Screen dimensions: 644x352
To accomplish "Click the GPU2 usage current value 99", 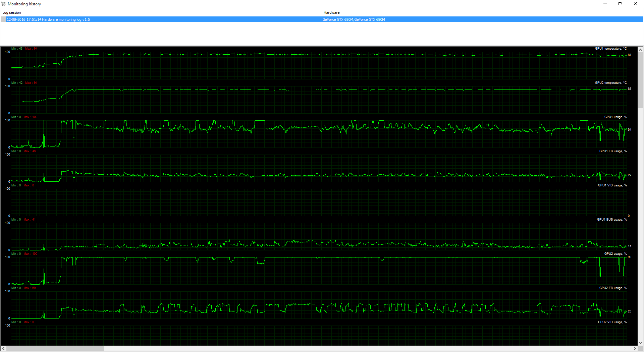I will pyautogui.click(x=630, y=257).
